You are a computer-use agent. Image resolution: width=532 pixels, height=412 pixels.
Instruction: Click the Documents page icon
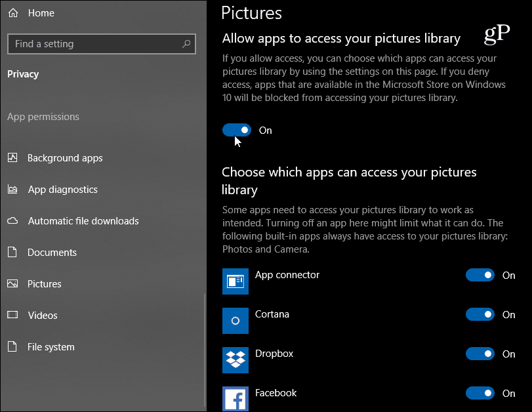pyautogui.click(x=12, y=252)
